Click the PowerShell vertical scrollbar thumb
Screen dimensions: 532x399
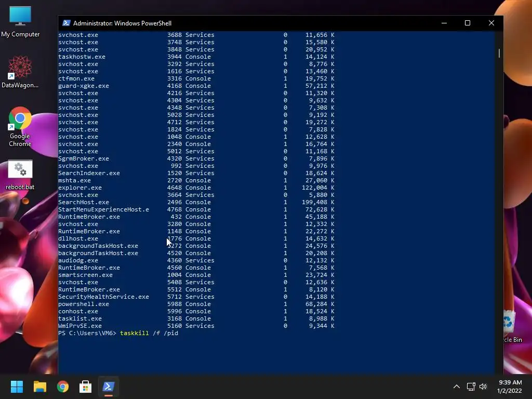coord(499,54)
